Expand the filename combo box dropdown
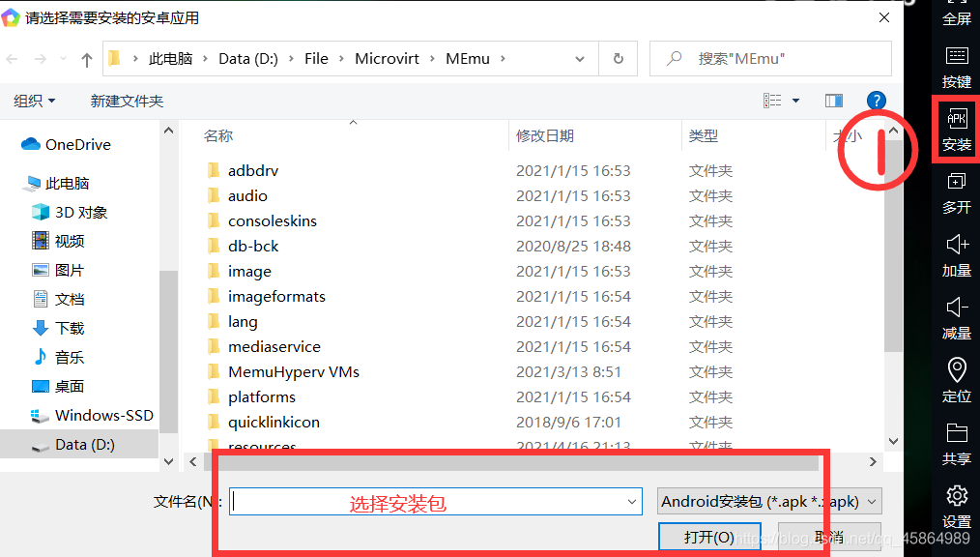This screenshot has height=557, width=980. point(632,501)
